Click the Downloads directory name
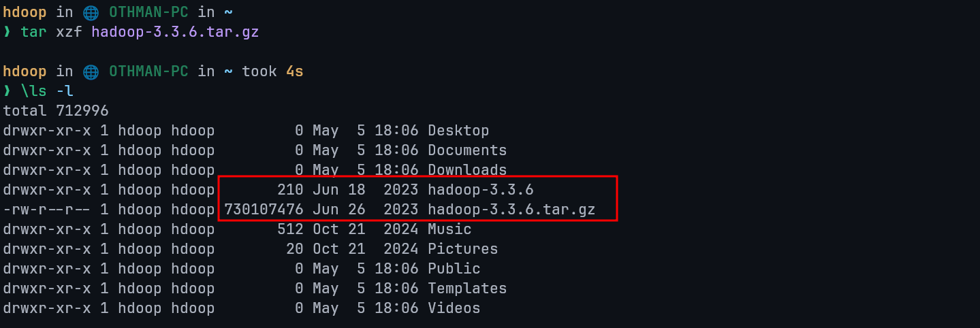980x328 pixels. point(467,170)
